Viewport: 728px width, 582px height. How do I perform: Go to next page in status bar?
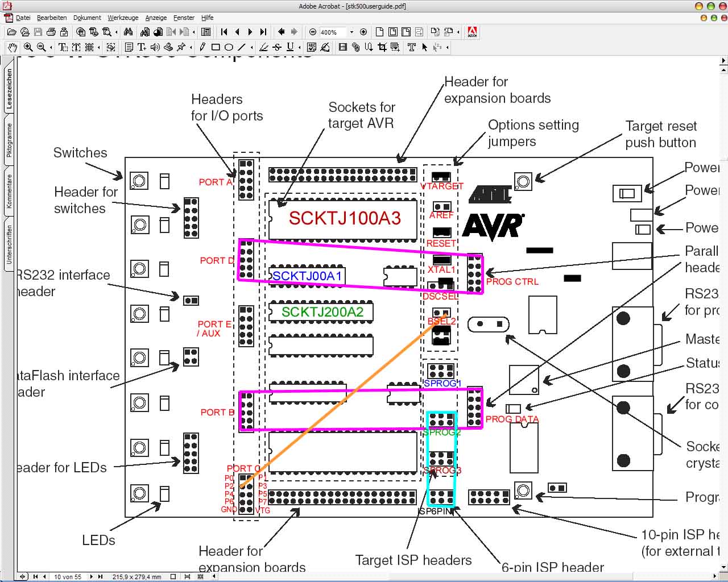(x=92, y=576)
